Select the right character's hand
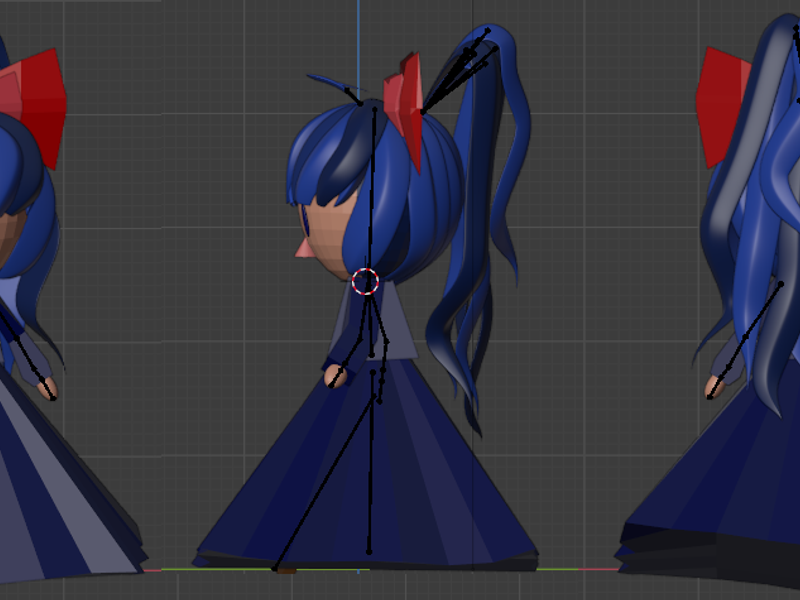The width and height of the screenshot is (800, 600). coord(715,387)
